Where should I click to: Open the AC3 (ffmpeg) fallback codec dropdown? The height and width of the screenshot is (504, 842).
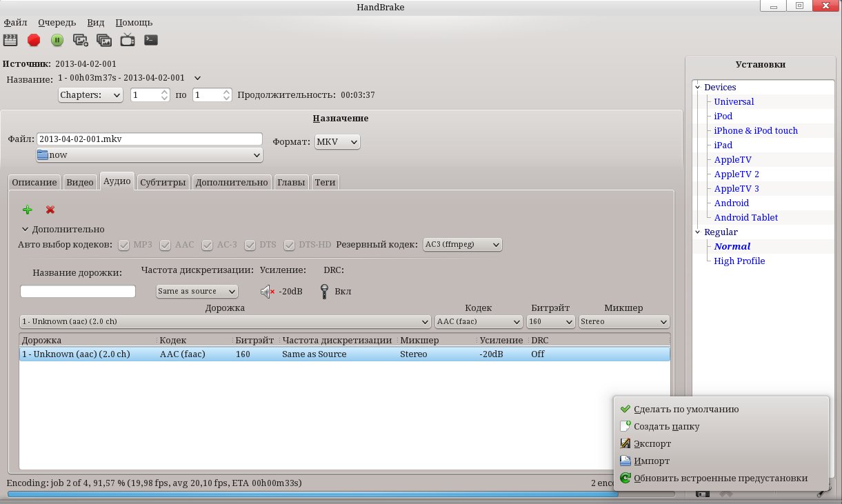coord(462,244)
